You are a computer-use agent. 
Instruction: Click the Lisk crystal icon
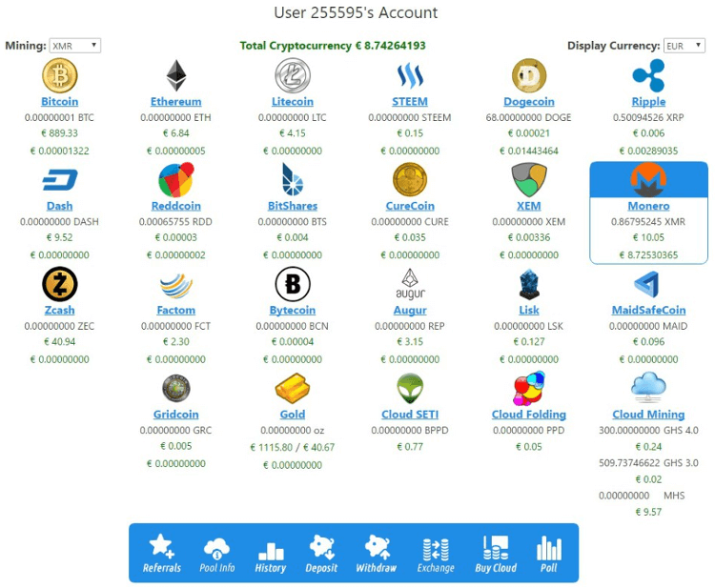(x=529, y=284)
